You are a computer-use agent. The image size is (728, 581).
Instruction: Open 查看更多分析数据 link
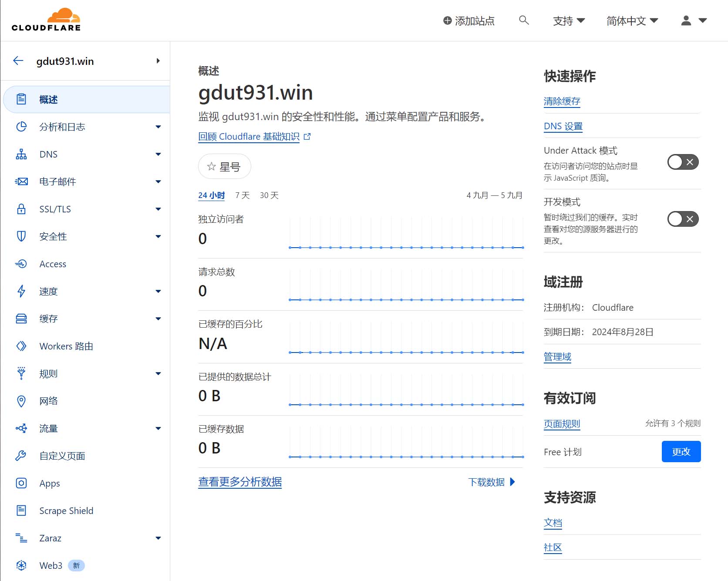(240, 482)
